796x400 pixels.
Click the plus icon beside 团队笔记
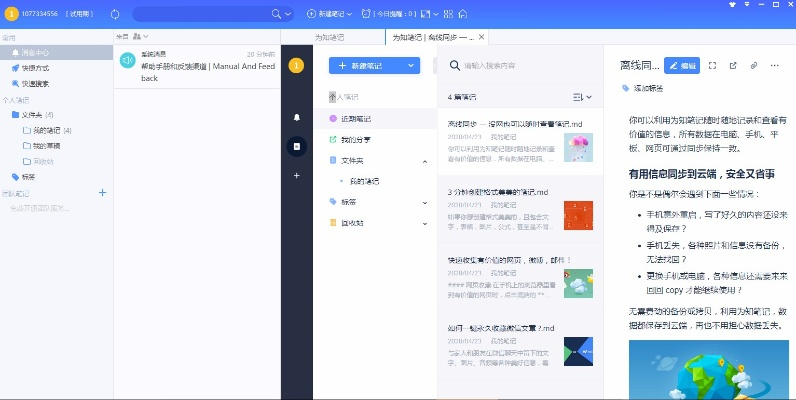(103, 192)
